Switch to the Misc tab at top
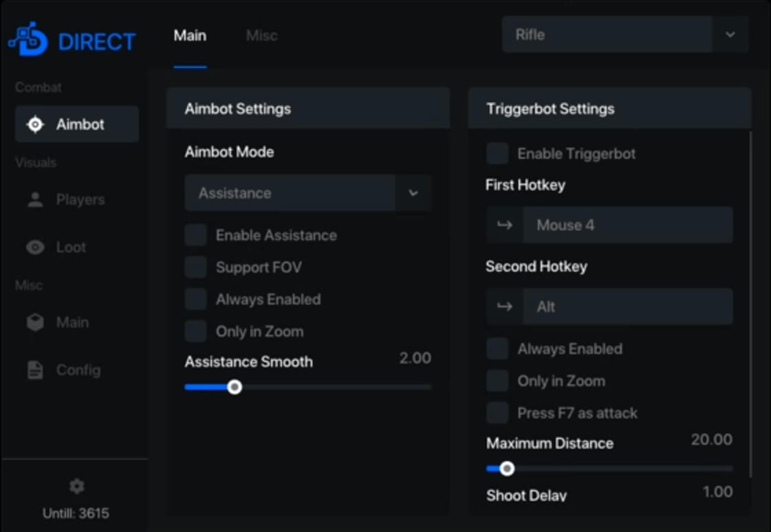 point(261,36)
